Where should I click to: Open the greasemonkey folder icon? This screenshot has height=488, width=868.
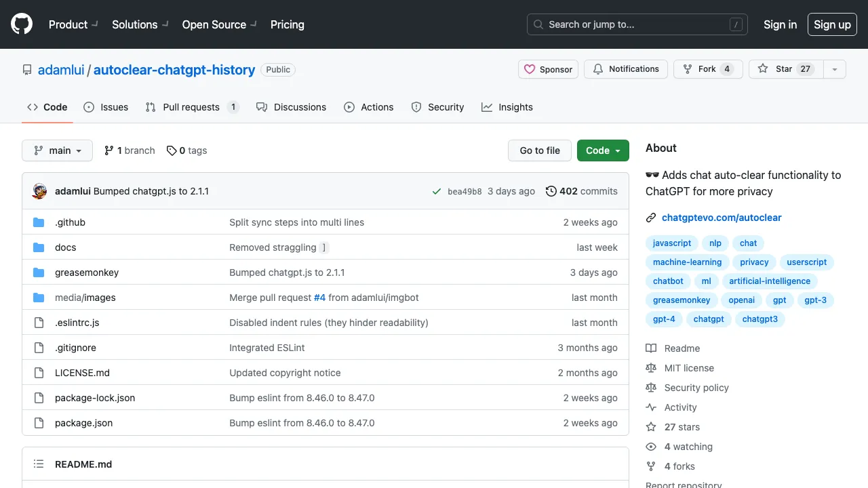pos(39,272)
